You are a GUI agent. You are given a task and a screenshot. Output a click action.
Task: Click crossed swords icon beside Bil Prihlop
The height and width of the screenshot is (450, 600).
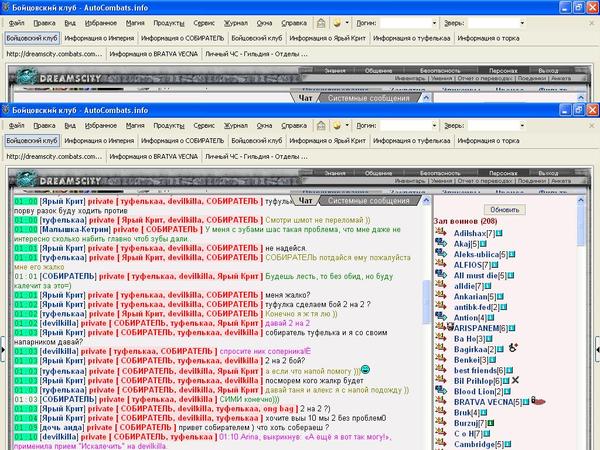pos(515,380)
